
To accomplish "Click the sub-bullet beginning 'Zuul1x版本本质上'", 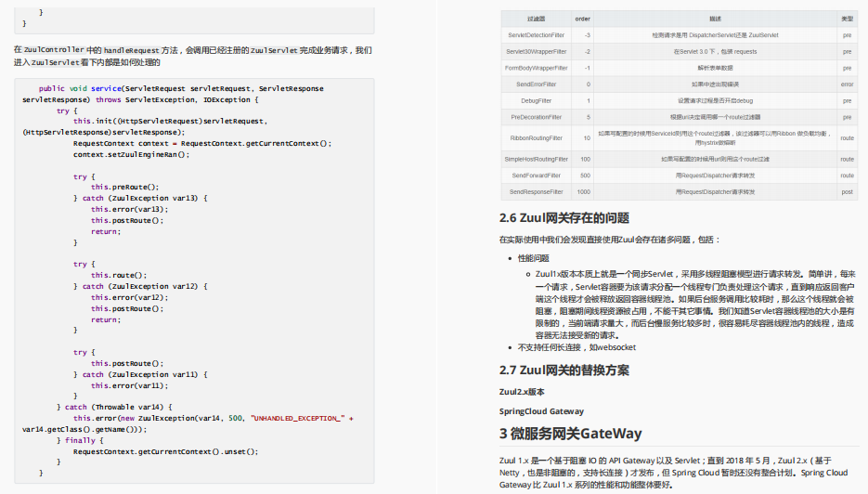I will [x=694, y=305].
